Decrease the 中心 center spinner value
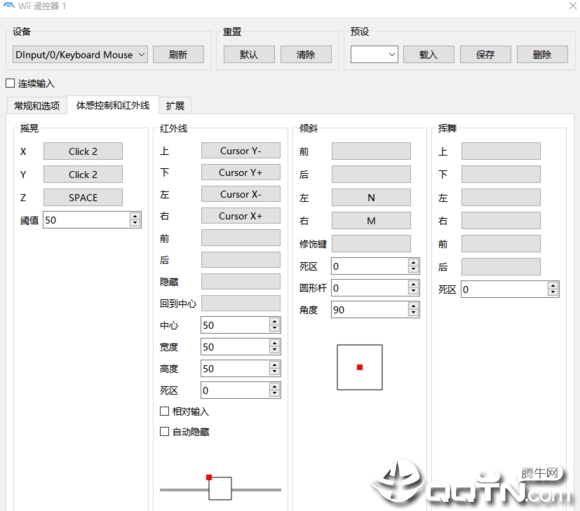The width and height of the screenshot is (580, 511). (x=274, y=329)
